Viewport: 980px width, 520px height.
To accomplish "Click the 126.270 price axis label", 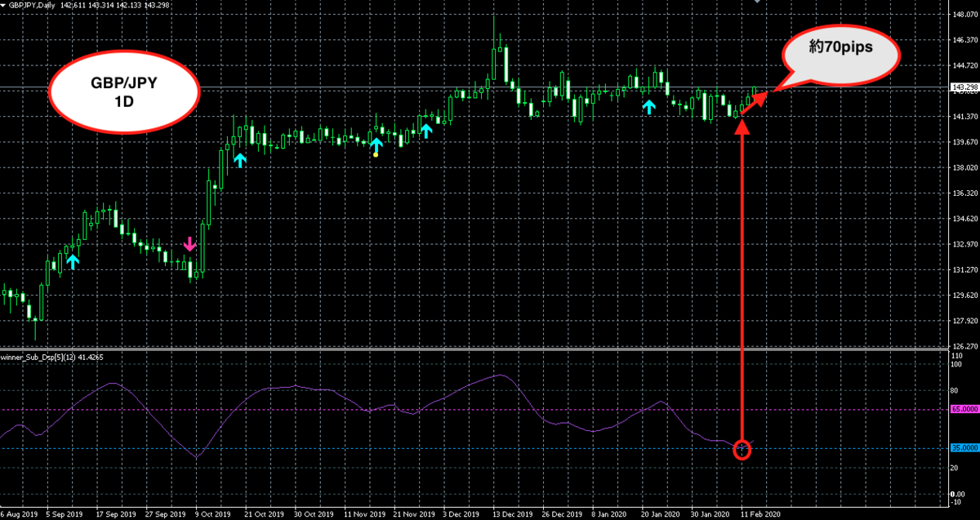I will (x=964, y=346).
